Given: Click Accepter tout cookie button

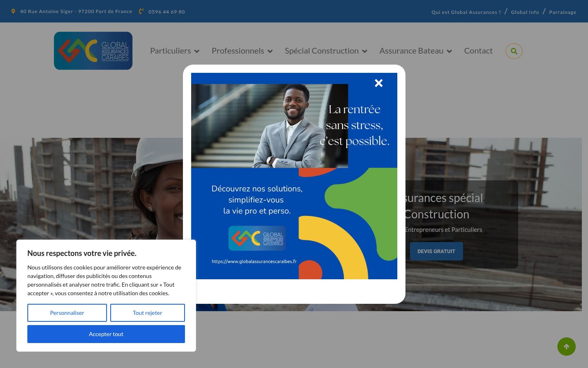Looking at the screenshot, I should coord(106,334).
